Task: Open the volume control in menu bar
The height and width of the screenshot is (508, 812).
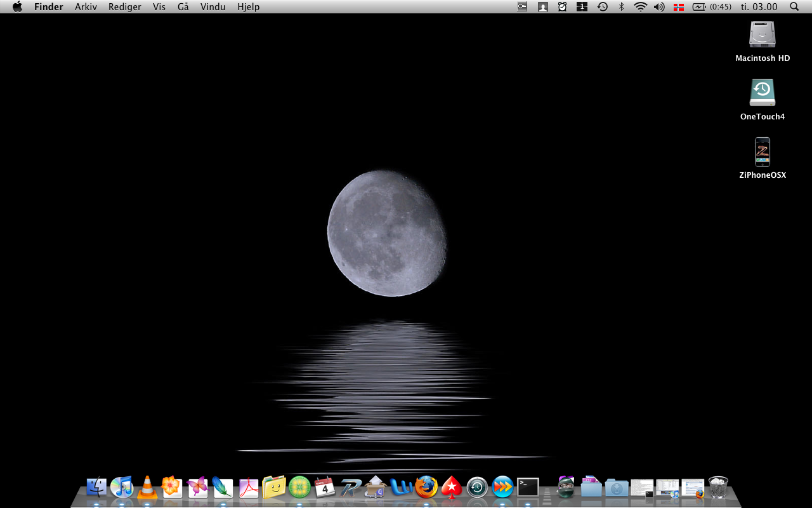Action: (660, 7)
